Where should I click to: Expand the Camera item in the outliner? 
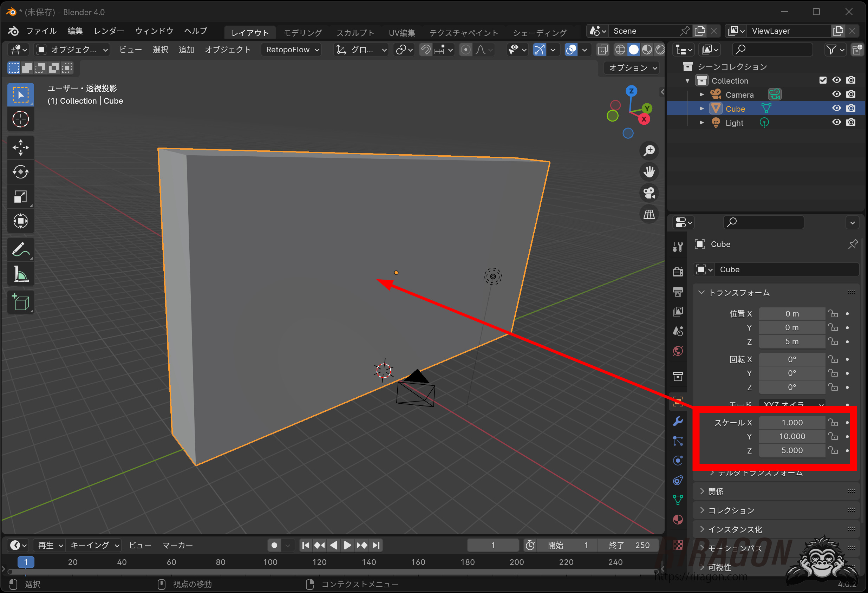coord(701,95)
